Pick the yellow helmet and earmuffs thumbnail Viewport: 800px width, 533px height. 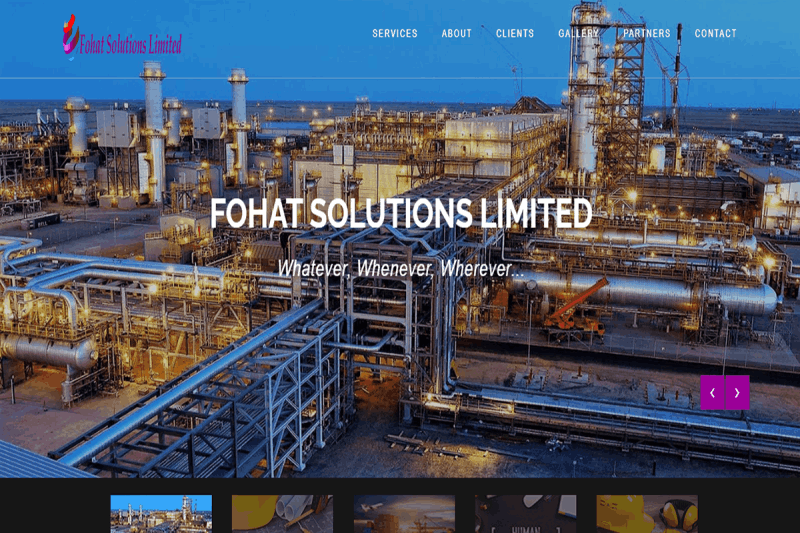tap(647, 514)
